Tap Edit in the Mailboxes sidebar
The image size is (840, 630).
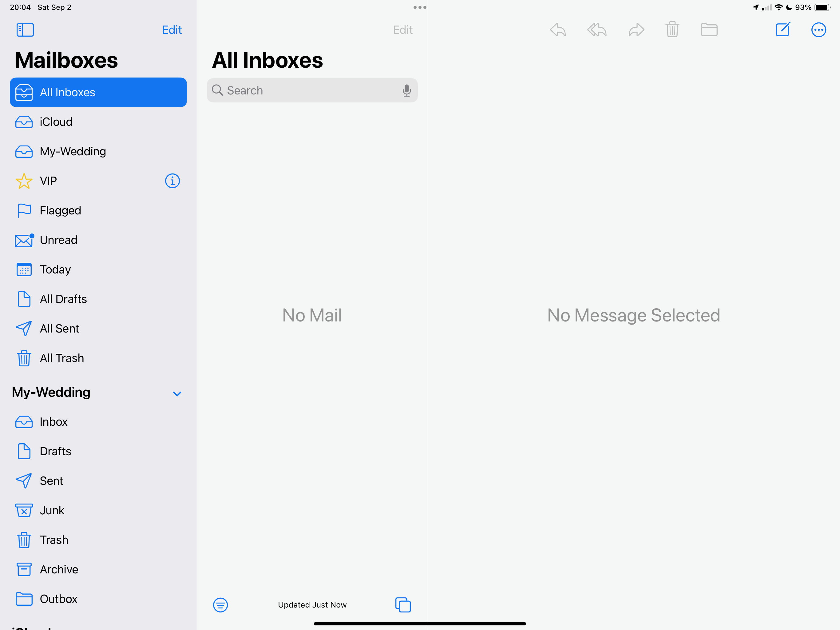[172, 30]
